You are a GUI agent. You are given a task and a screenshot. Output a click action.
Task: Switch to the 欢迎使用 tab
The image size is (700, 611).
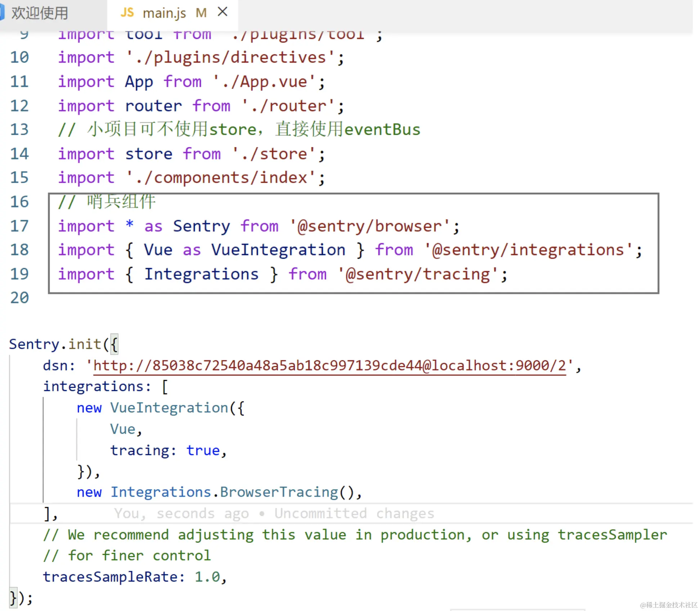pos(40,13)
